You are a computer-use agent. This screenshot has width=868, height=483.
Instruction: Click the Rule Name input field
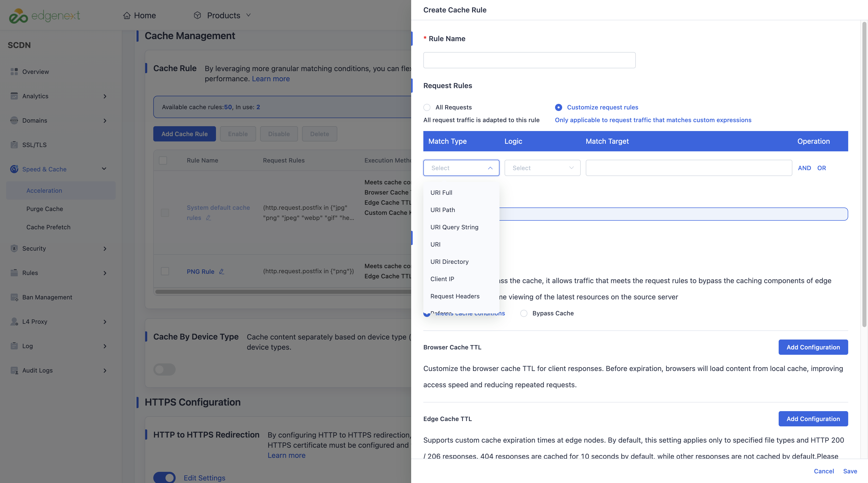529,60
